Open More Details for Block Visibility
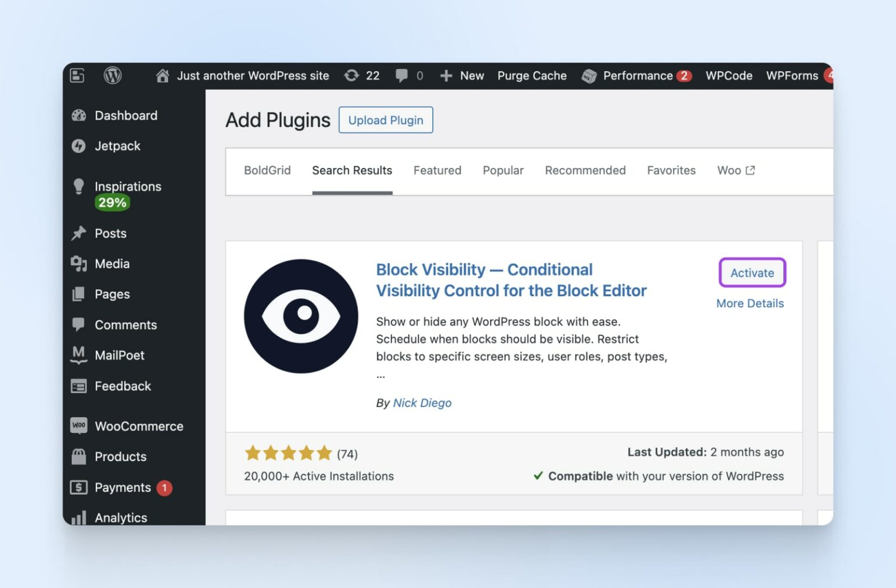Screen dimensions: 896x588 (x=750, y=303)
